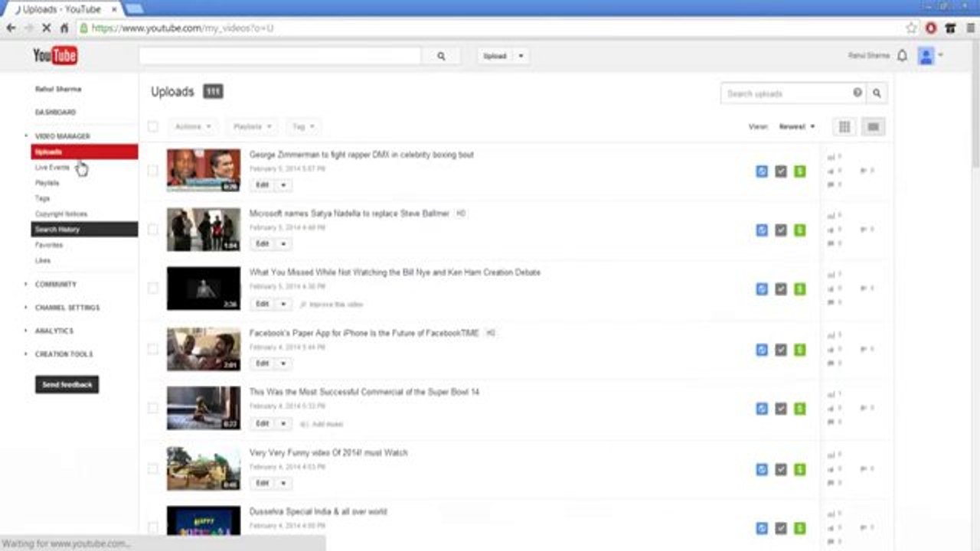980x551 pixels.
Task: Open the Playlists dropdown
Action: coord(252,126)
